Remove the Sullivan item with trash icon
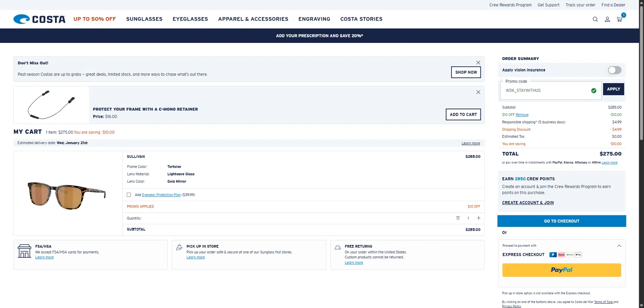Screen dimensions: 644x308 458,218
